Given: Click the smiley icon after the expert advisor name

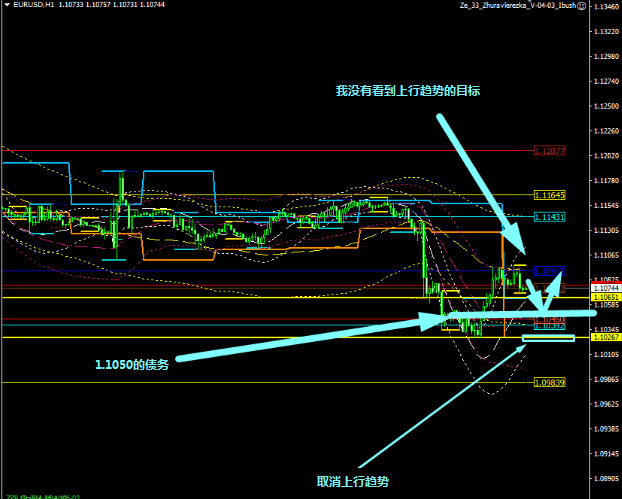Looking at the screenshot, I should click(x=580, y=6).
